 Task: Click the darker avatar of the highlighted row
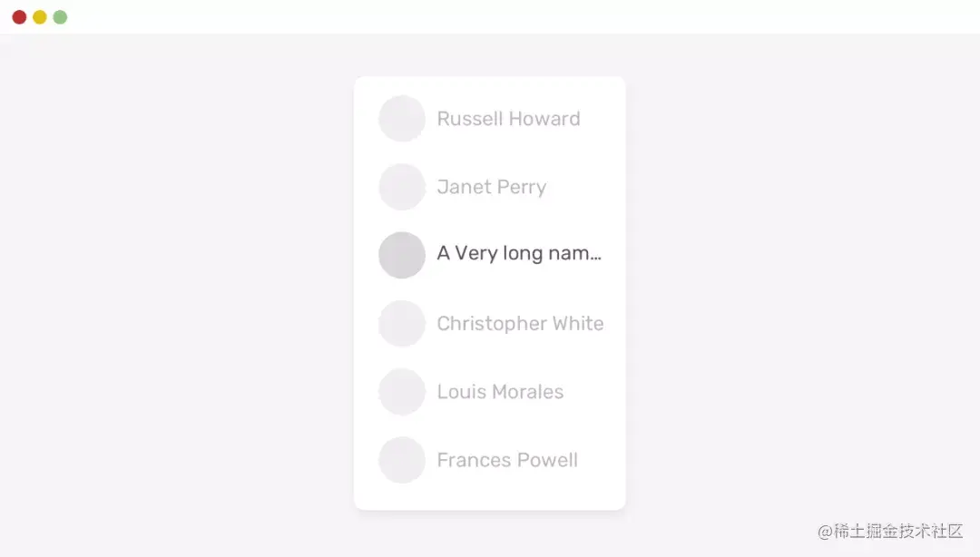pos(402,255)
